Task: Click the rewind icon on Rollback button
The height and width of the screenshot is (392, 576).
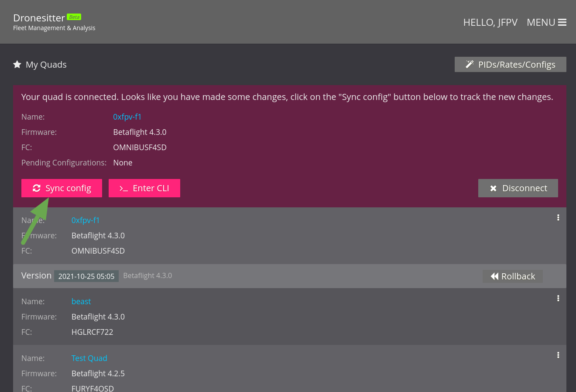Action: click(x=494, y=276)
